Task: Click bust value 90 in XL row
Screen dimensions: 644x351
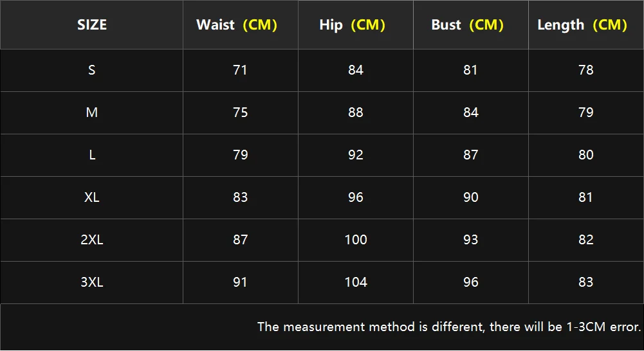Action: coord(471,197)
